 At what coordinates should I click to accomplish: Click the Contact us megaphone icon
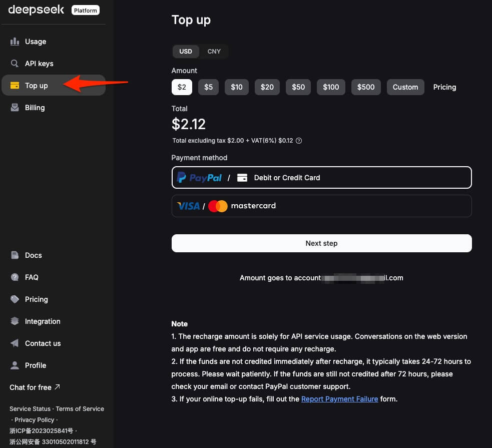[15, 343]
